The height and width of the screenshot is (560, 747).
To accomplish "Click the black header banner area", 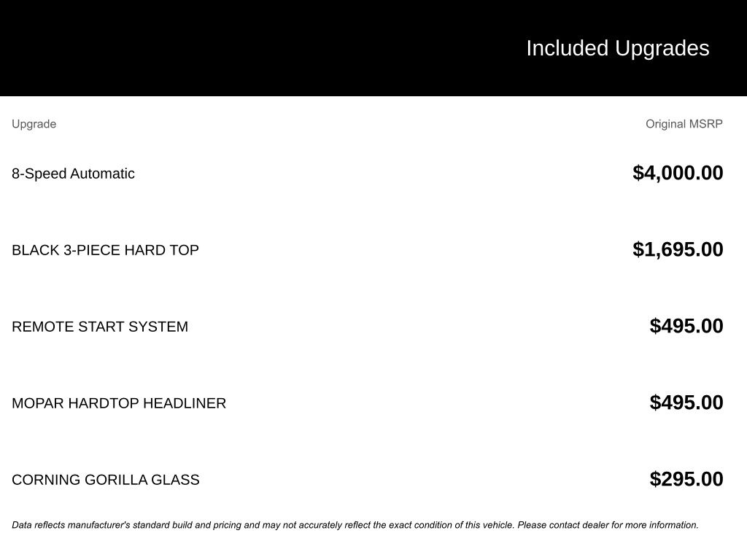I will coord(373,48).
